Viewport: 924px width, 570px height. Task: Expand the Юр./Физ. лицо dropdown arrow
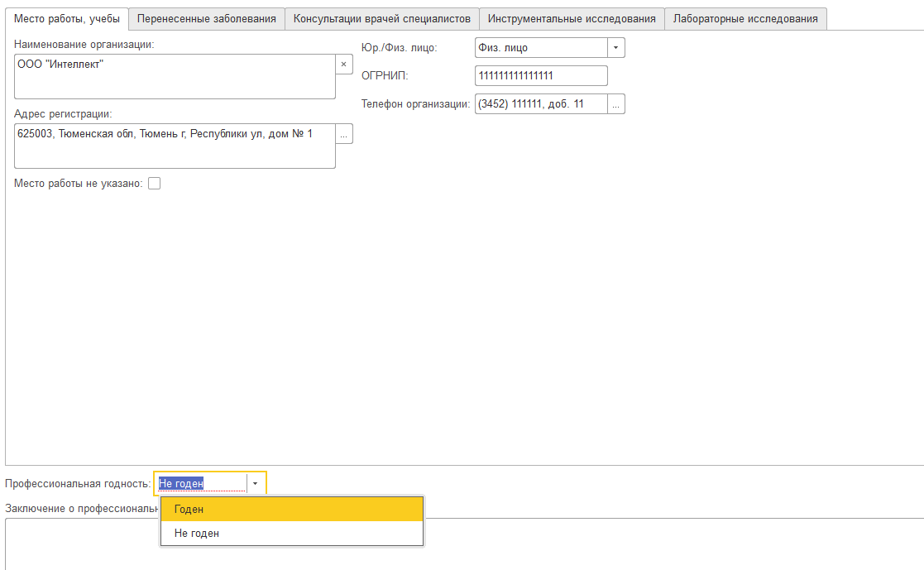coord(616,48)
